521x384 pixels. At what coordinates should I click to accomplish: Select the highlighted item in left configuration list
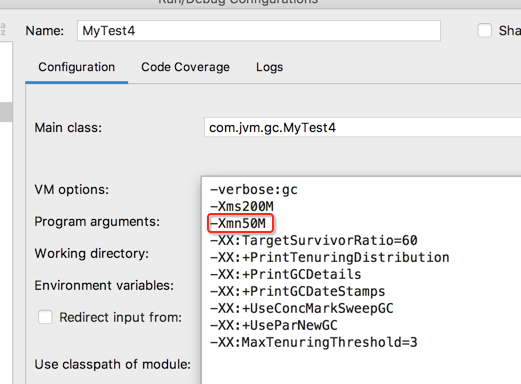pyautogui.click(x=6, y=112)
